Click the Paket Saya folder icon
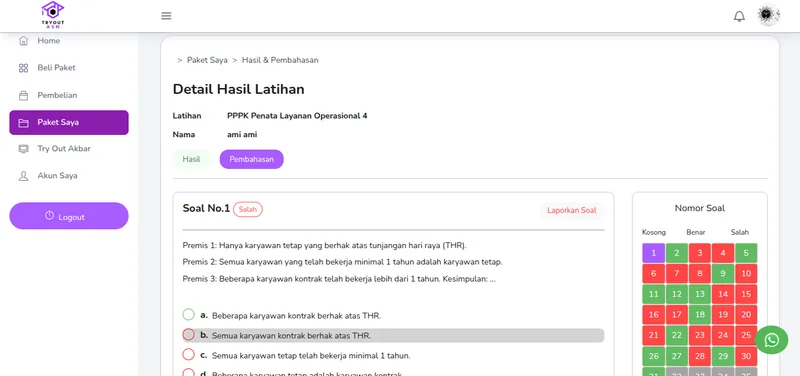Image resolution: width=800 pixels, height=376 pixels. click(23, 123)
